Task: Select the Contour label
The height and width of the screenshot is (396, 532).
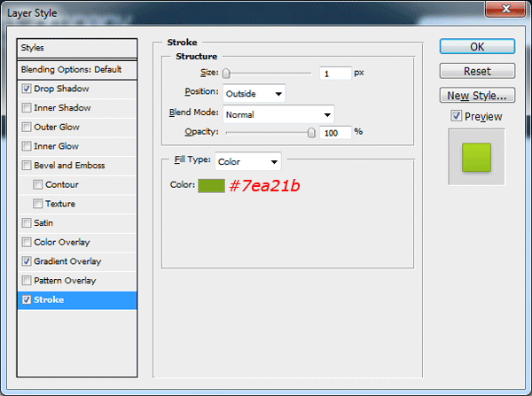Action: point(62,185)
